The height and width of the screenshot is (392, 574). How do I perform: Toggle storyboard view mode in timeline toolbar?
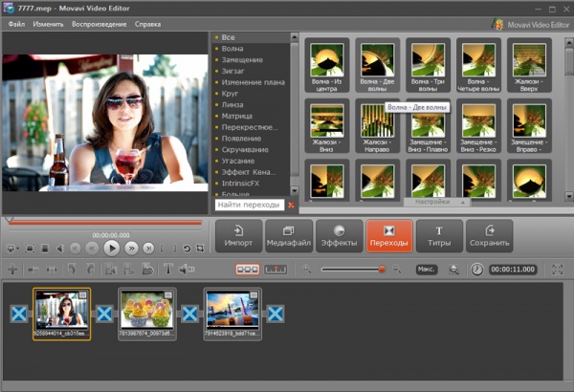pos(247,271)
